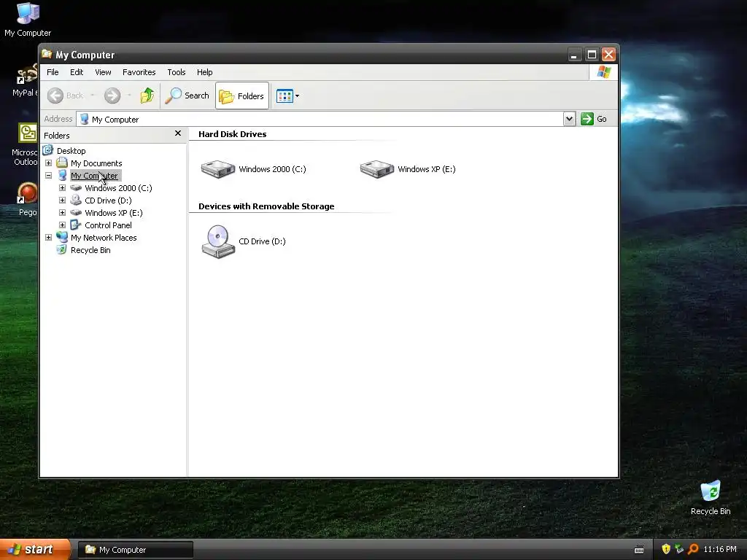Click the network connection tray icon
Image resolution: width=747 pixels, height=560 pixels.
coord(679,549)
